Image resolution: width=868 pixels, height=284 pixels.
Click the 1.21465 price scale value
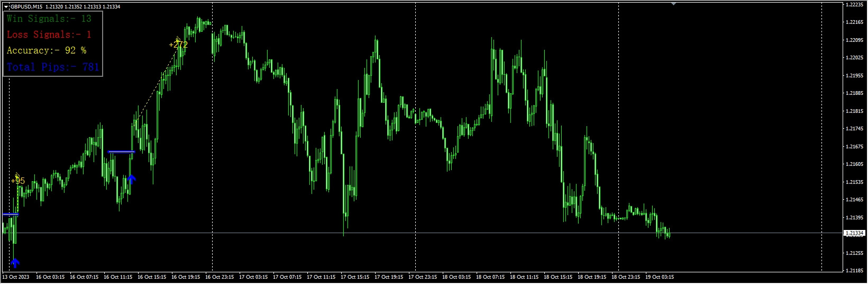pos(854,200)
